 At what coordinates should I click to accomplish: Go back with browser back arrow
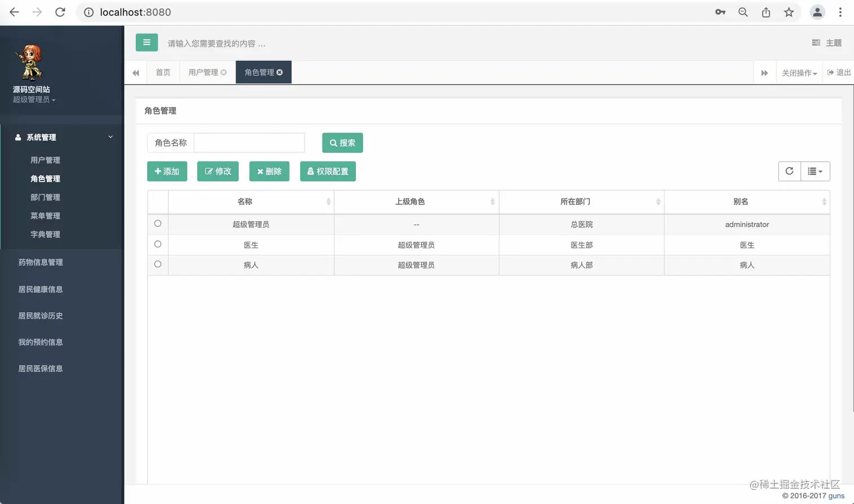pos(14,12)
